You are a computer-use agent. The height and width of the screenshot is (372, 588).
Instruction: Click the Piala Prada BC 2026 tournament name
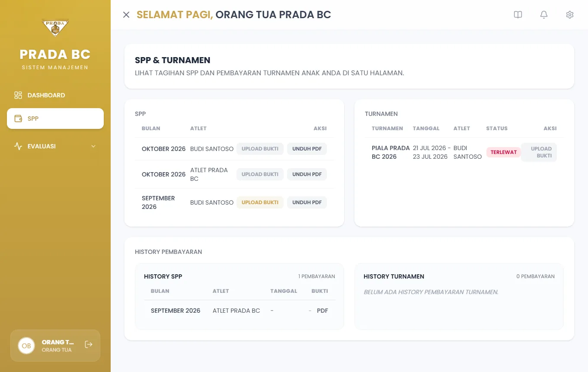coord(391,152)
